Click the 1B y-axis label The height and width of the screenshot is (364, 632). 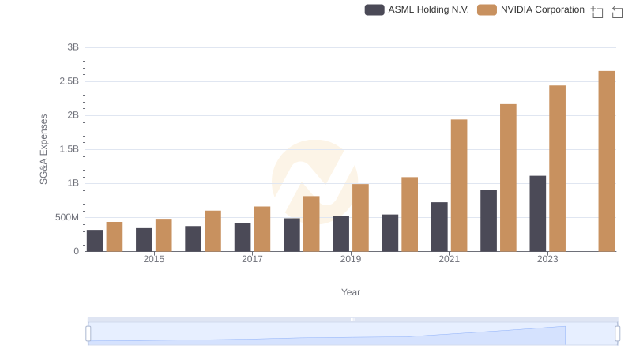[x=73, y=183]
